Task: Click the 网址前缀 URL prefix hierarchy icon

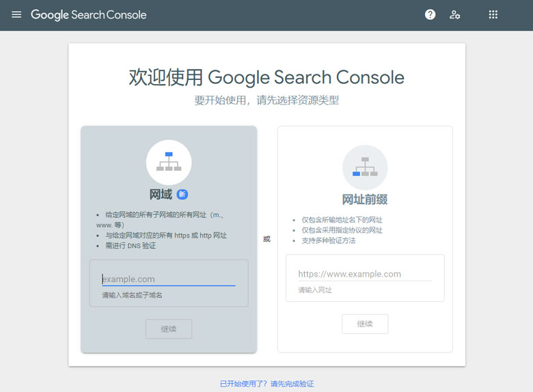Action: pyautogui.click(x=365, y=167)
